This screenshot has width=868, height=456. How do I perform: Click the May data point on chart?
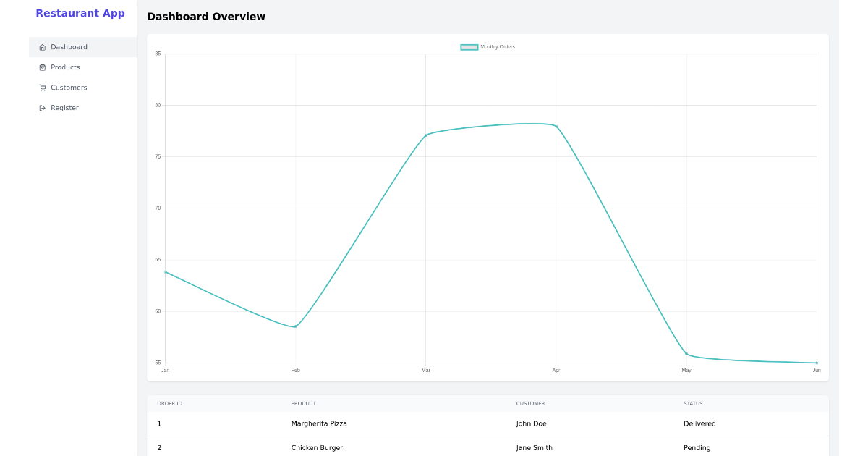click(x=686, y=354)
